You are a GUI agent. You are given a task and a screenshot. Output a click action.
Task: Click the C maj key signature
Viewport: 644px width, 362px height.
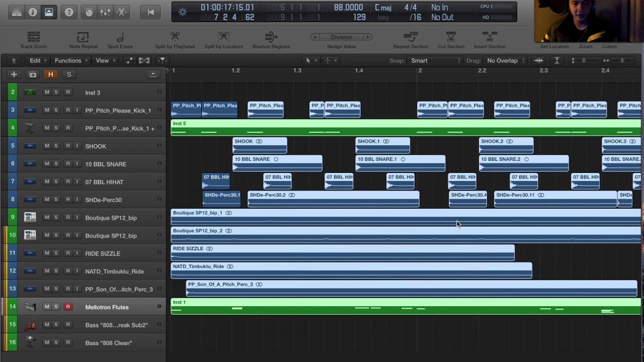click(383, 8)
